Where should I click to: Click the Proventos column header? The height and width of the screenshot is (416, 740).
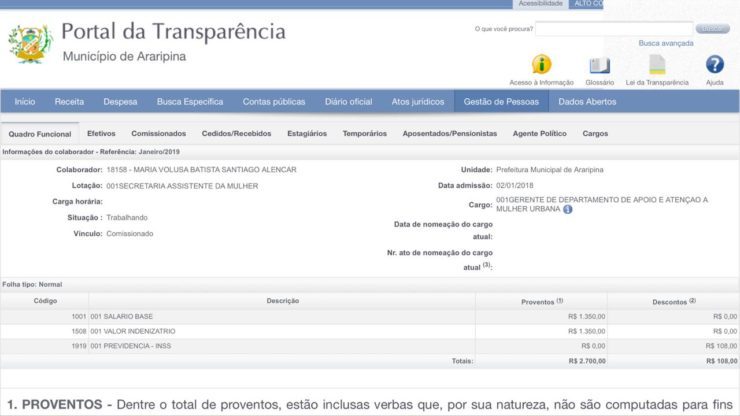(542, 301)
